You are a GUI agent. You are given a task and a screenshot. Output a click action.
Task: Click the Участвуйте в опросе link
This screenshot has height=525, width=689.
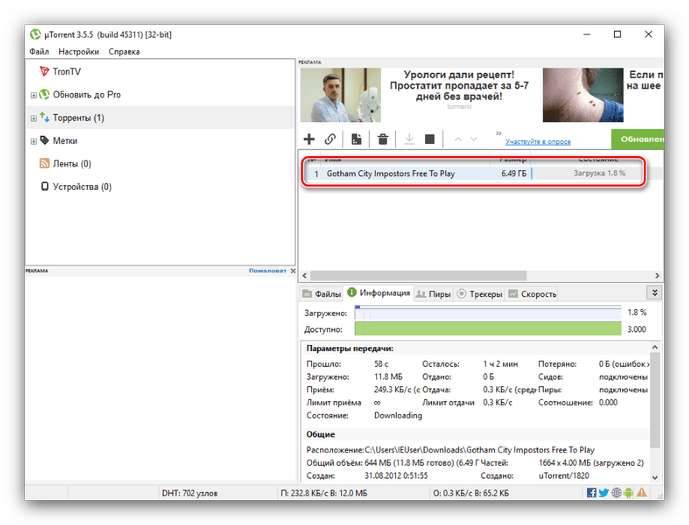(x=537, y=142)
